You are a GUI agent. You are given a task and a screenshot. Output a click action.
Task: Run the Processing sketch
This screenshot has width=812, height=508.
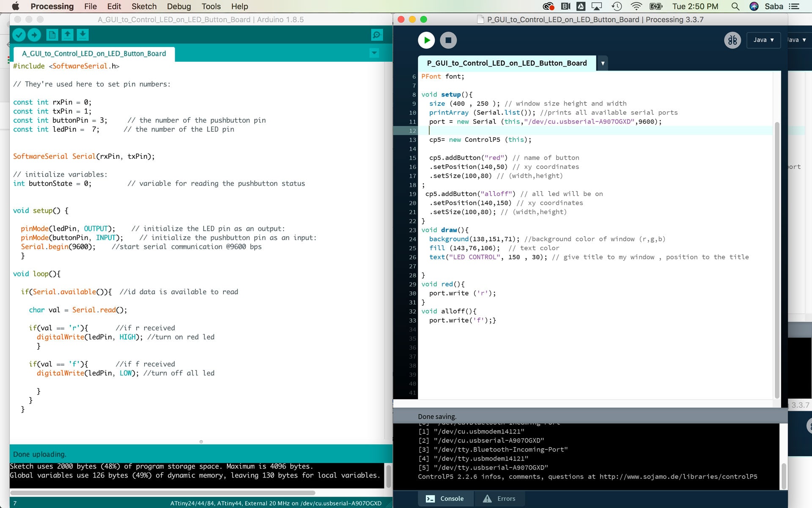[426, 40]
